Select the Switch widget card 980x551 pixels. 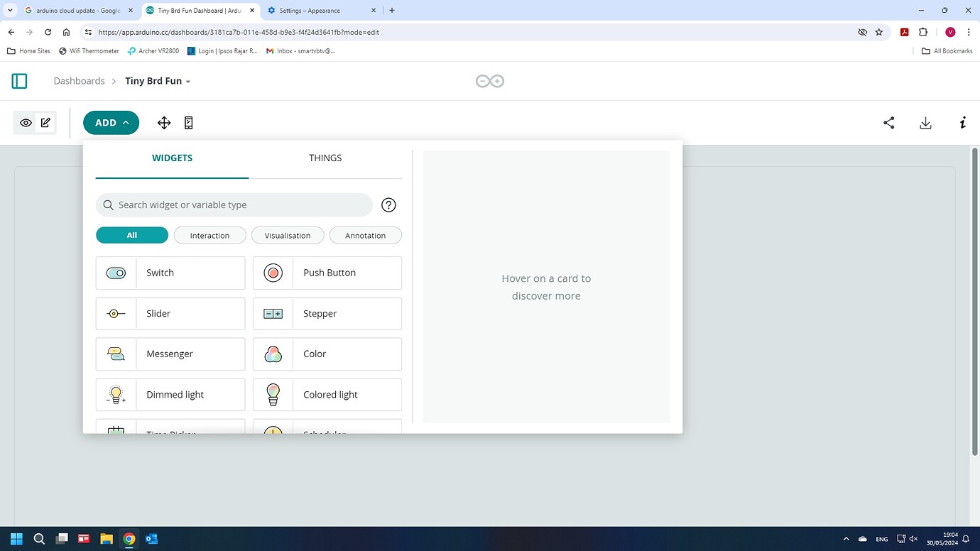(170, 273)
